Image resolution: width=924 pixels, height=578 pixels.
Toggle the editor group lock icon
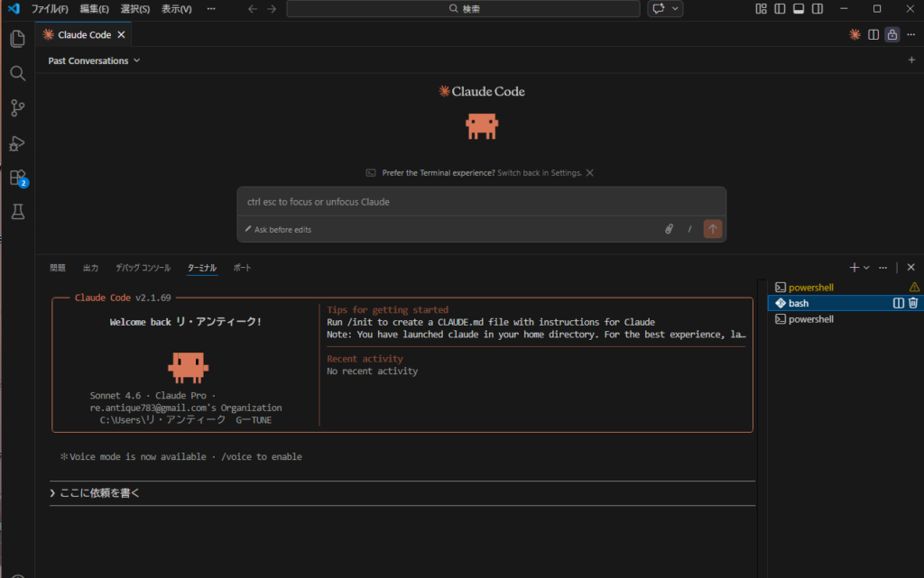point(892,34)
